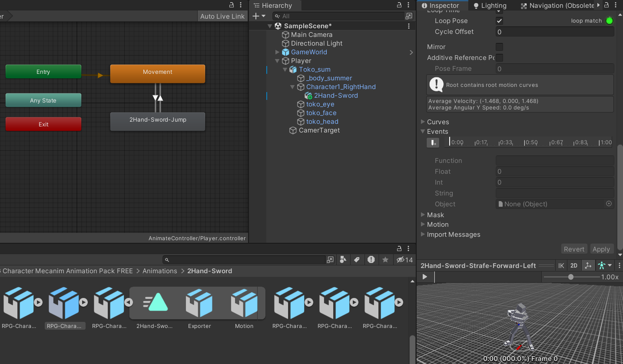The height and width of the screenshot is (364, 623).
Task: Show favorites using the star icon
Action: (x=385, y=260)
